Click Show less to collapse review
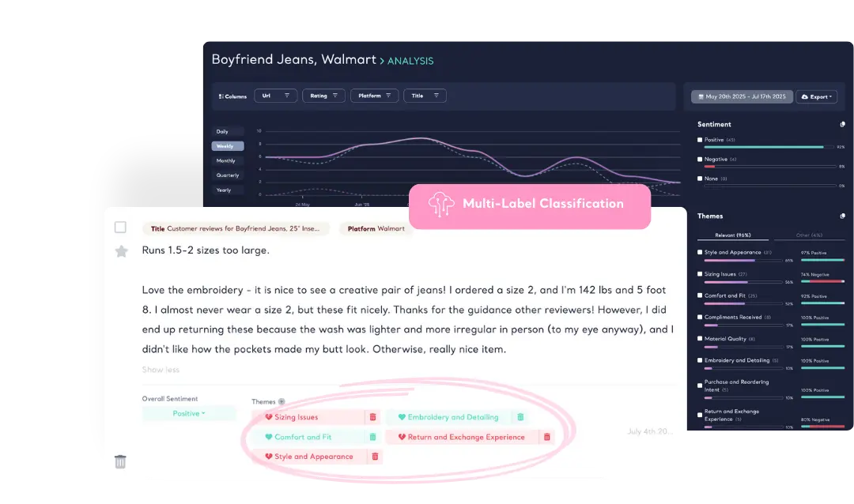Viewport: 854px width, 504px height. (x=161, y=370)
